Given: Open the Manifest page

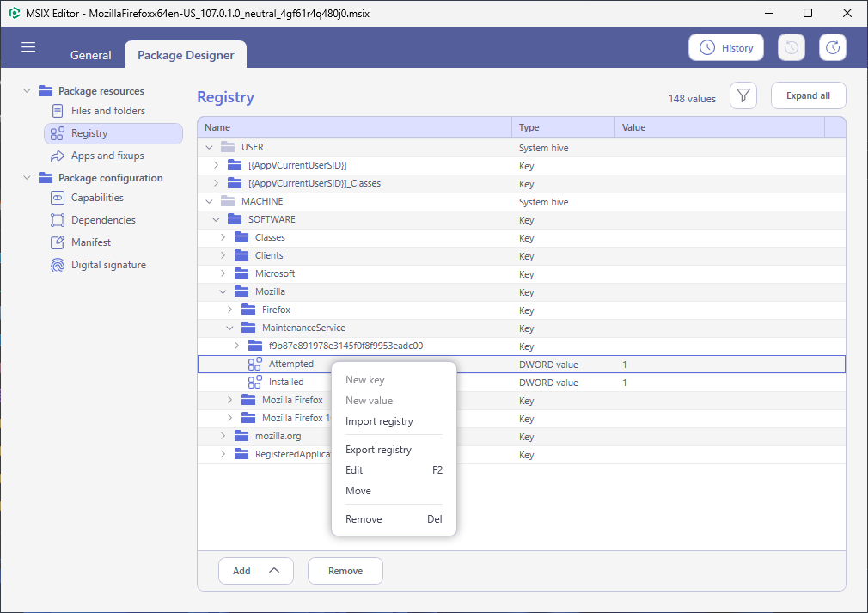Looking at the screenshot, I should pos(91,242).
